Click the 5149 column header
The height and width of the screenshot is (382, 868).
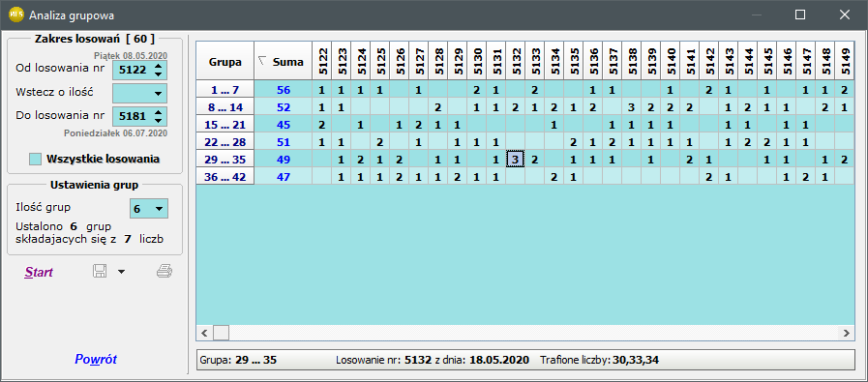844,62
